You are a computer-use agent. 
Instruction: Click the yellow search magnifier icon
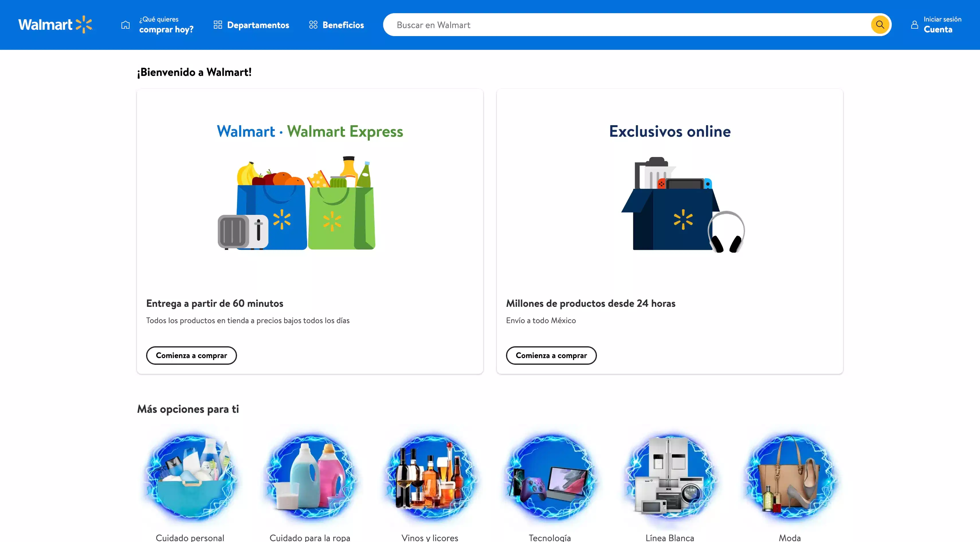point(880,25)
